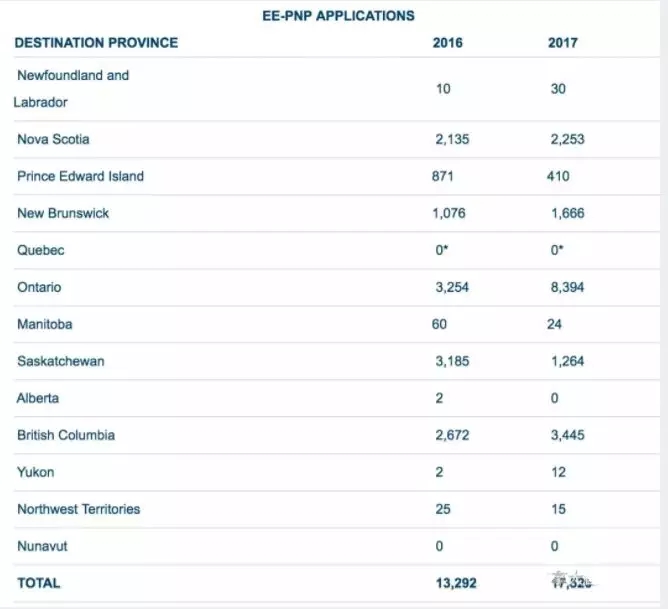Image resolution: width=668 pixels, height=609 pixels.
Task: Select the DESTINATION PROVINCE column header
Action: click(x=96, y=43)
